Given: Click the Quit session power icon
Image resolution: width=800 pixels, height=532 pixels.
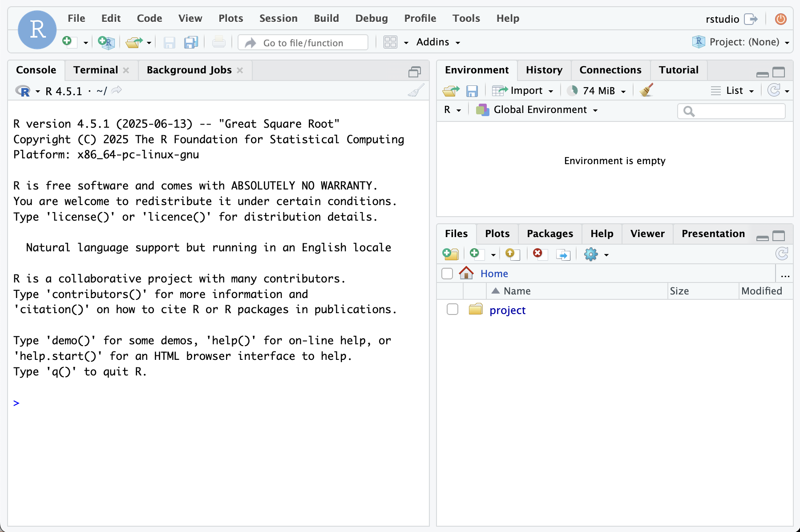Looking at the screenshot, I should pos(781,19).
